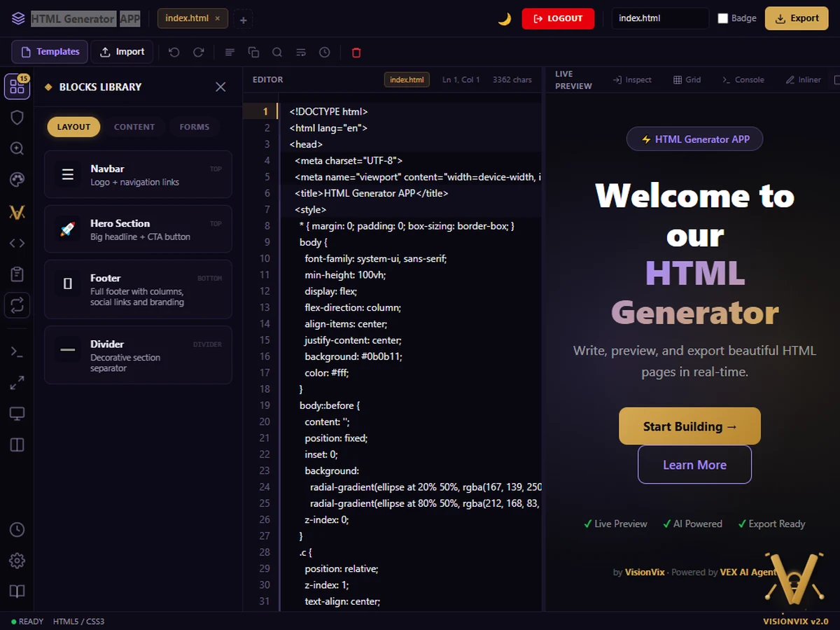This screenshot has width=840, height=630.
Task: Click the Ln 1, Col 1 indicator
Action: click(x=461, y=80)
